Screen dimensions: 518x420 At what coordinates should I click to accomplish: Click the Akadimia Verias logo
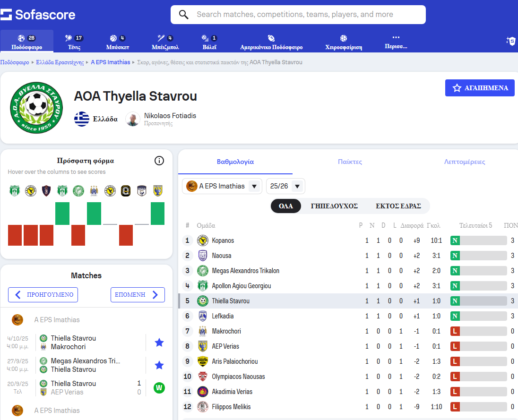(x=202, y=392)
